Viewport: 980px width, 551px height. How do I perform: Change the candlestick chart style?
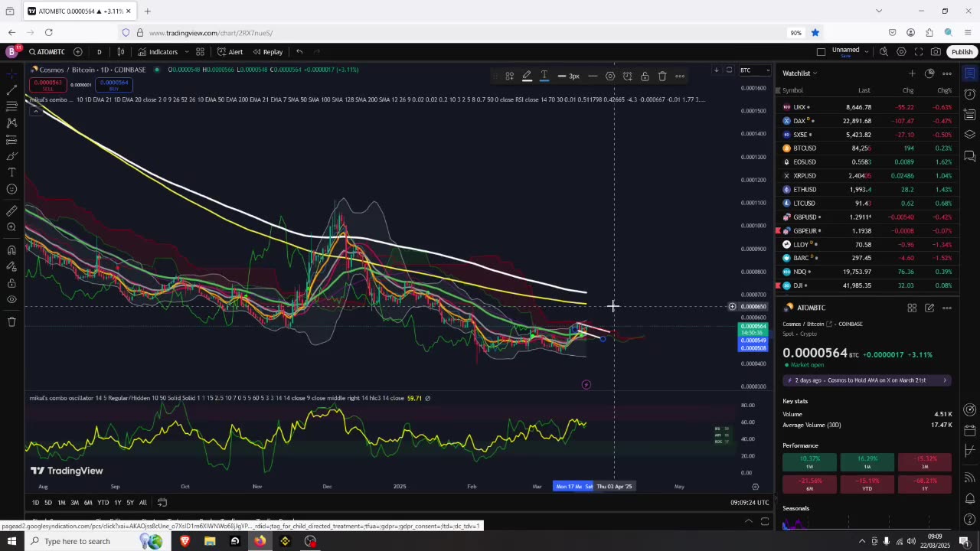pos(121,52)
